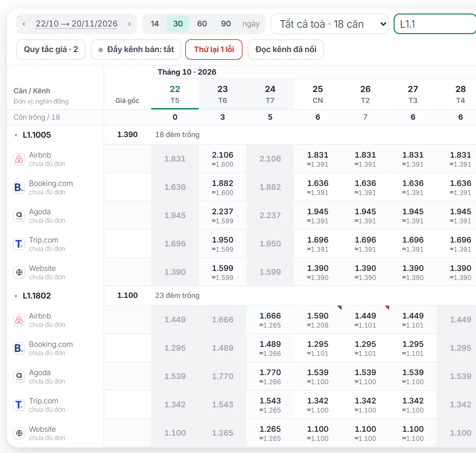Screen dimensions: 476x453
Task: Click Airbnb icon under L1.1802
Action: coord(19,320)
